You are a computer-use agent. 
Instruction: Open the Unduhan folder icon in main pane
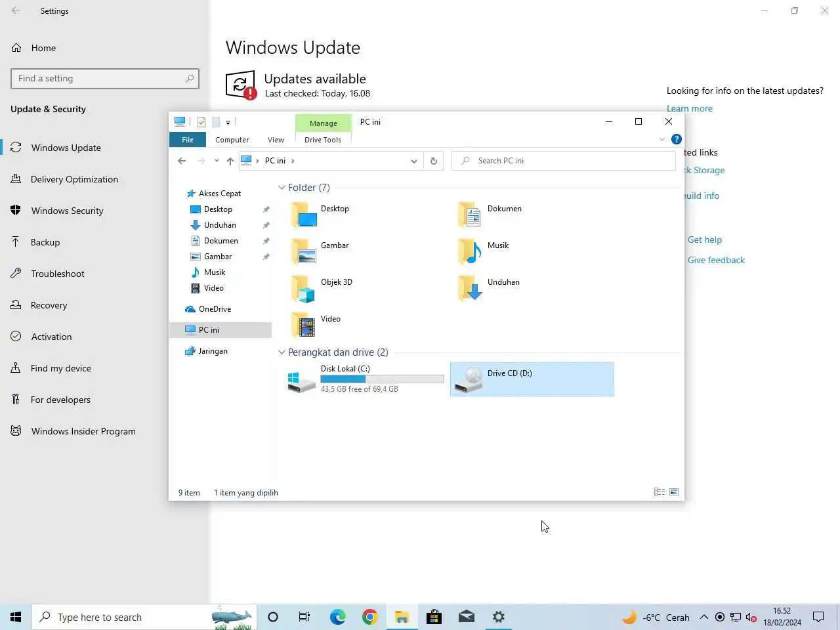[x=470, y=288]
